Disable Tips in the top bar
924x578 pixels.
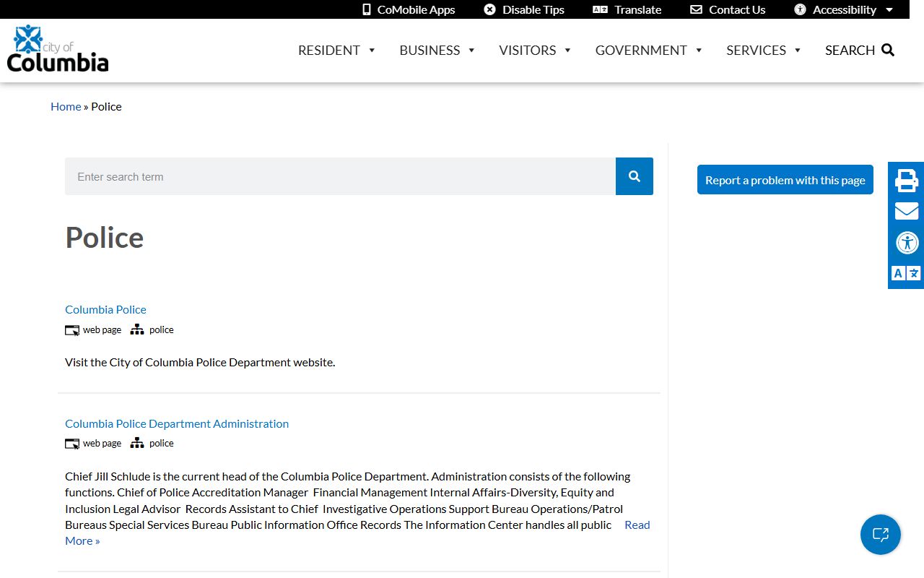524,9
